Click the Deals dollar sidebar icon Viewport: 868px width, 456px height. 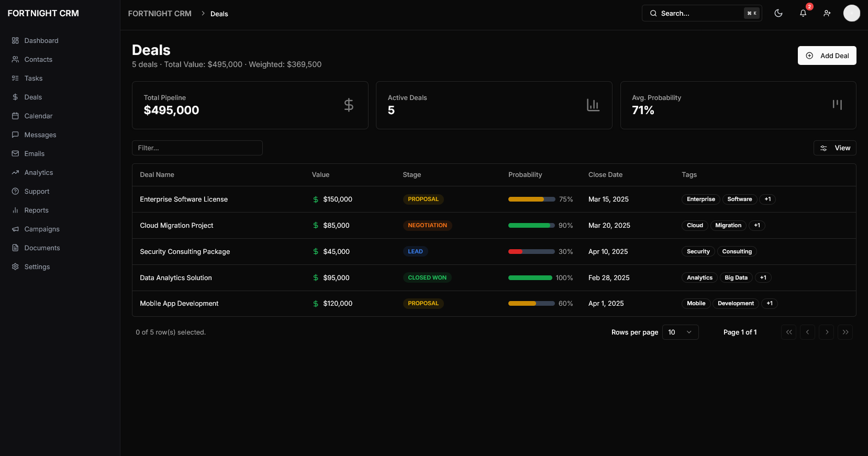pos(15,97)
